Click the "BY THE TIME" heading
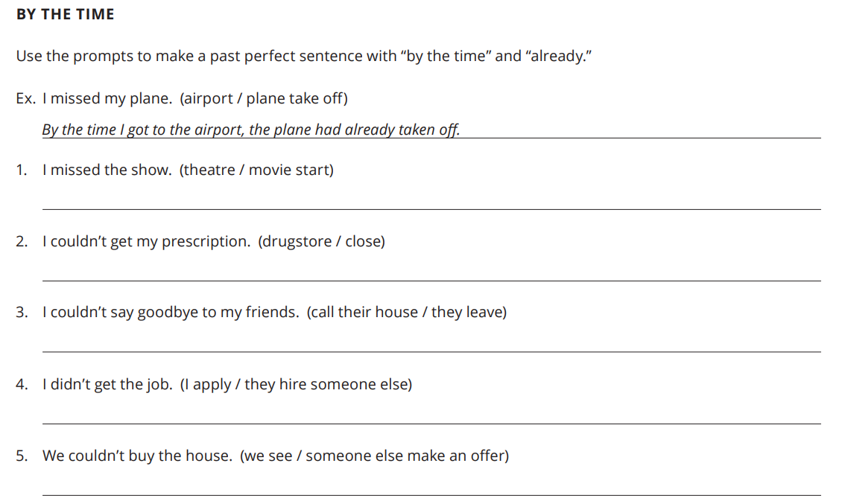Image resolution: width=845 pixels, height=504 pixels. click(66, 14)
